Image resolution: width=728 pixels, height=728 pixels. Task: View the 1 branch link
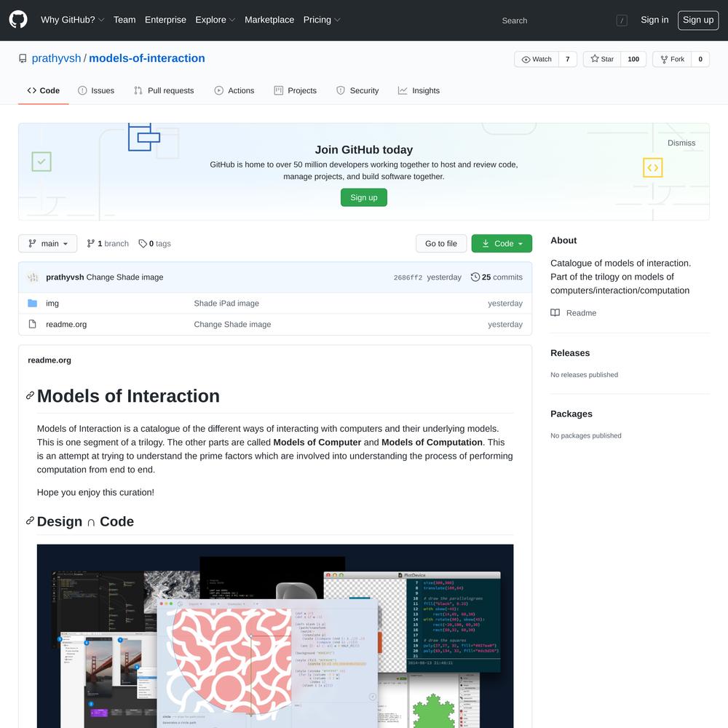[x=108, y=244]
